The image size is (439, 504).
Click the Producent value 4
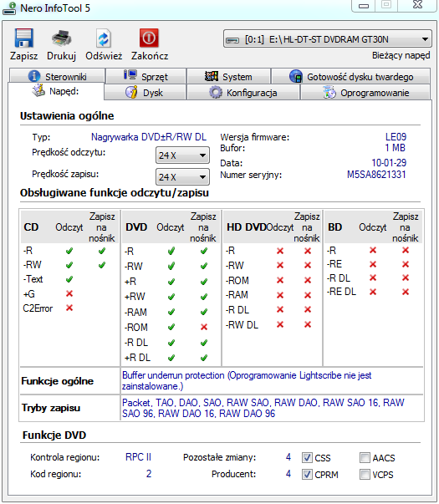(288, 473)
